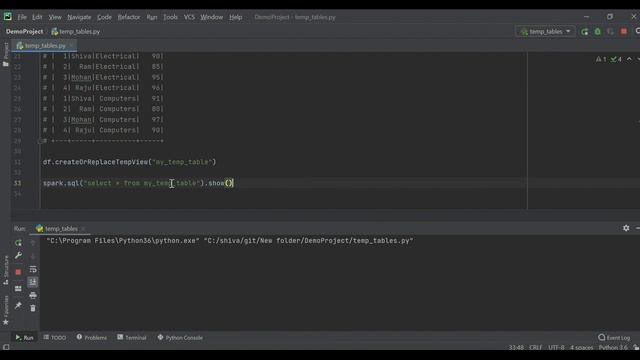The width and height of the screenshot is (640, 360).
Task: Jump to previous highlighted error arrow
Action: point(629,59)
